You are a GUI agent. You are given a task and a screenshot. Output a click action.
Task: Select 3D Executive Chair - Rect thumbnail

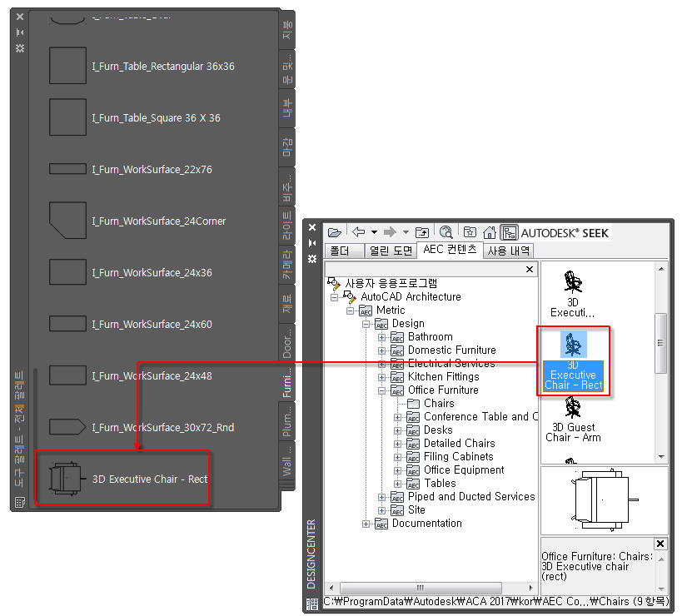(573, 361)
